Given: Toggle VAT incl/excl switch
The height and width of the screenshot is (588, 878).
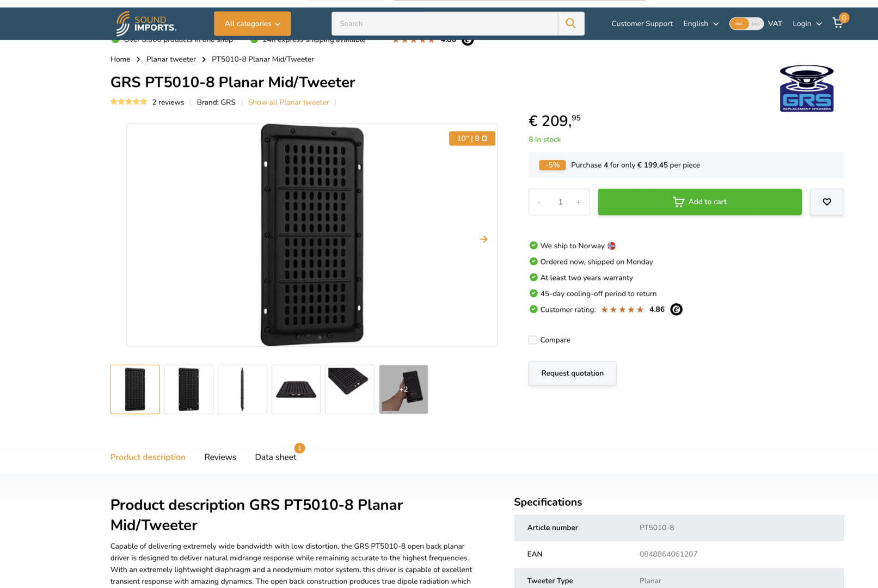Looking at the screenshot, I should 746,23.
